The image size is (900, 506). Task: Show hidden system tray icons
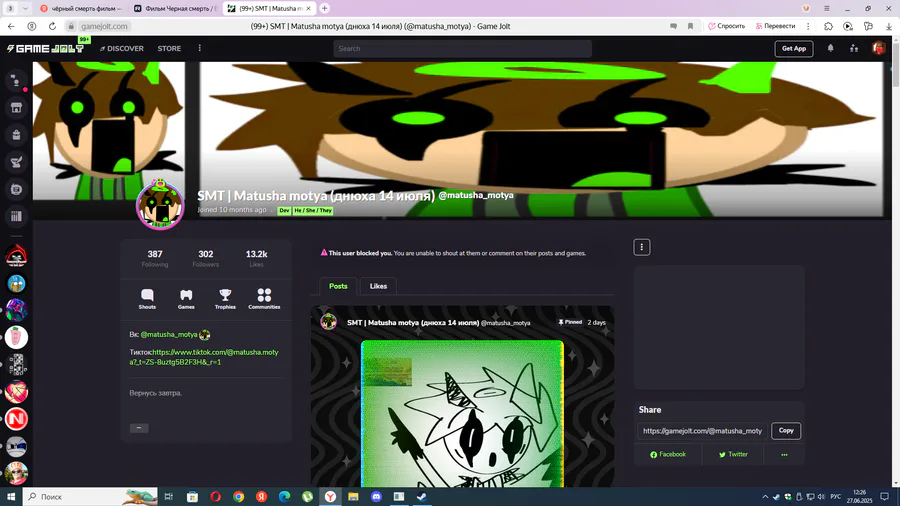click(765, 497)
